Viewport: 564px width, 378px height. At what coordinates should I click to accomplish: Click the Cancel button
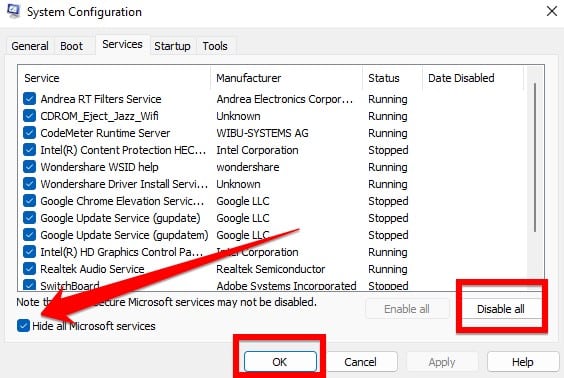360,361
